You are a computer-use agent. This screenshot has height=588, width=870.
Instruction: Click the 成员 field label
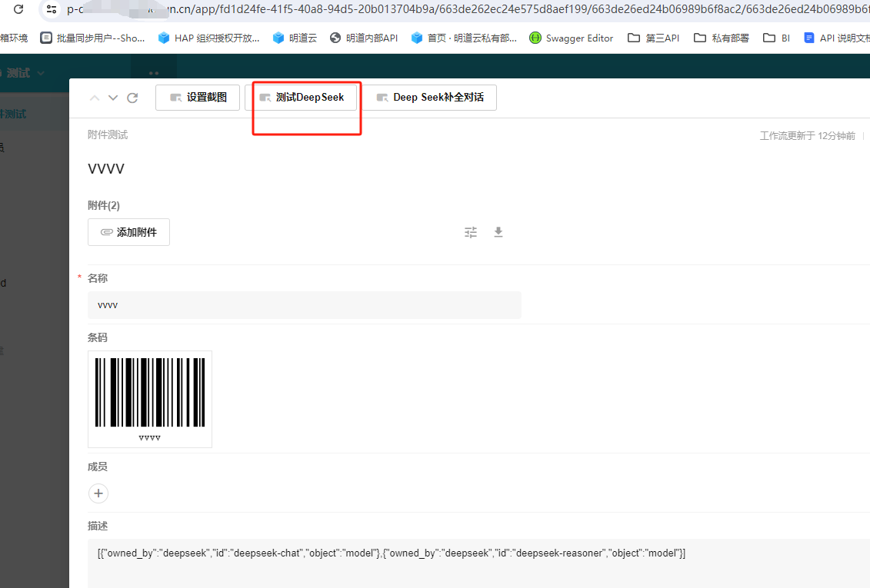pyautogui.click(x=98, y=467)
